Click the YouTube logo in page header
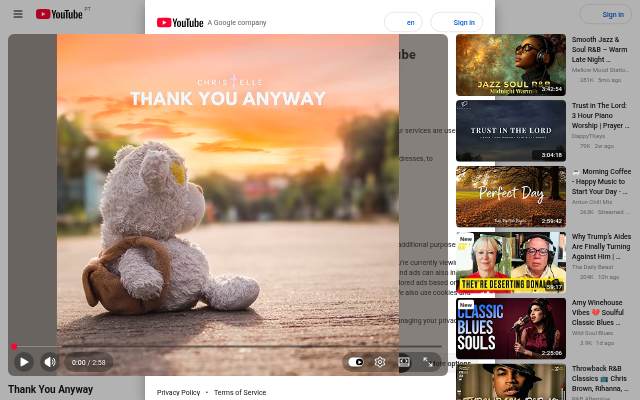Image resolution: width=640 pixels, height=400 pixels. (59, 14)
